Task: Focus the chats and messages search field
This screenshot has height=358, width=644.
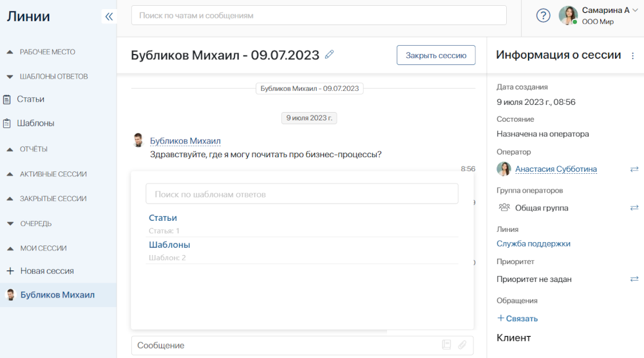Action: (x=319, y=15)
